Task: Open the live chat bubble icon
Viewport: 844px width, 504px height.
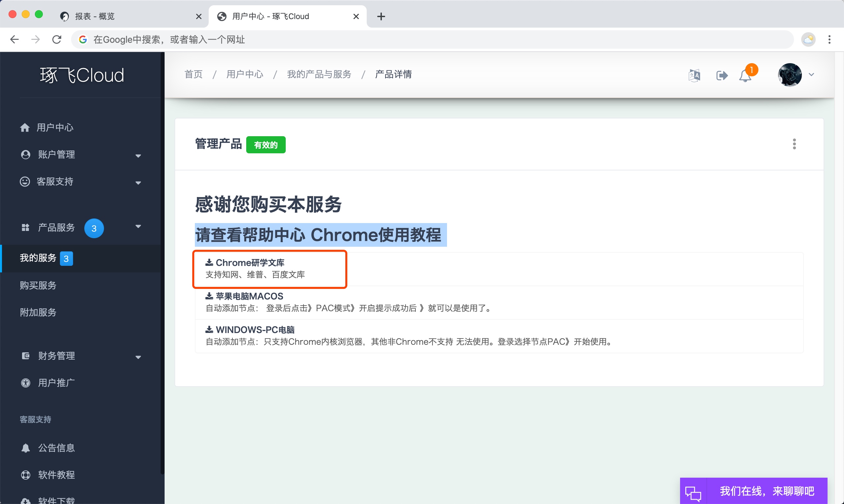Action: 693,492
